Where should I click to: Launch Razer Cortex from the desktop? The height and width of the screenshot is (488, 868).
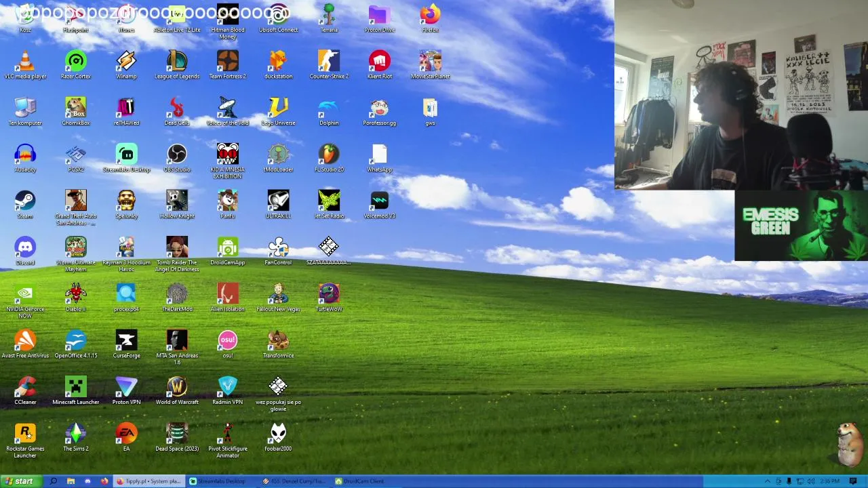pyautogui.click(x=76, y=65)
